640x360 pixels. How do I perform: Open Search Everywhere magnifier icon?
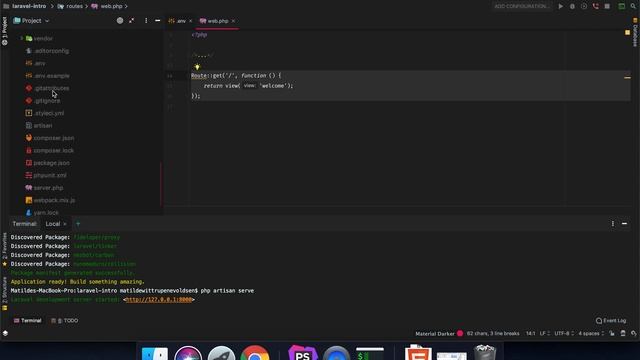point(633,6)
